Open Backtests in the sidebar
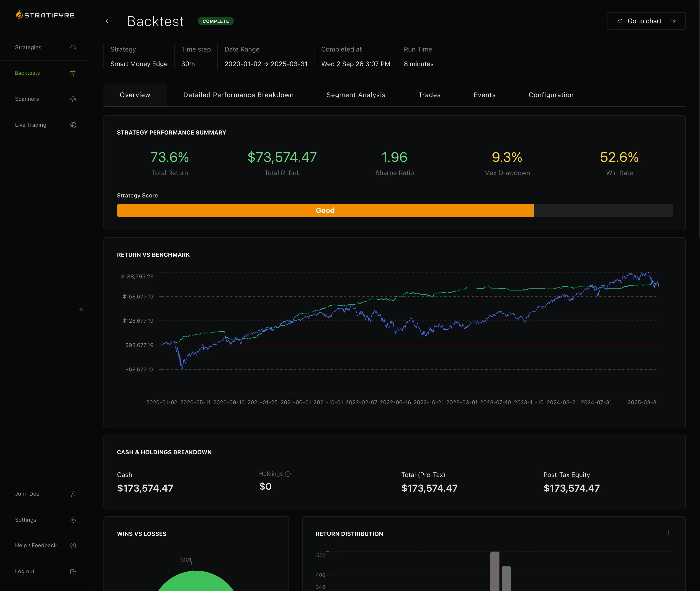The image size is (700, 591). [45, 73]
